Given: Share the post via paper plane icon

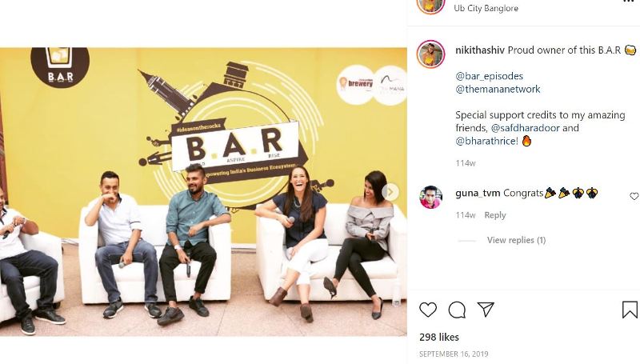Looking at the screenshot, I should point(486,310).
